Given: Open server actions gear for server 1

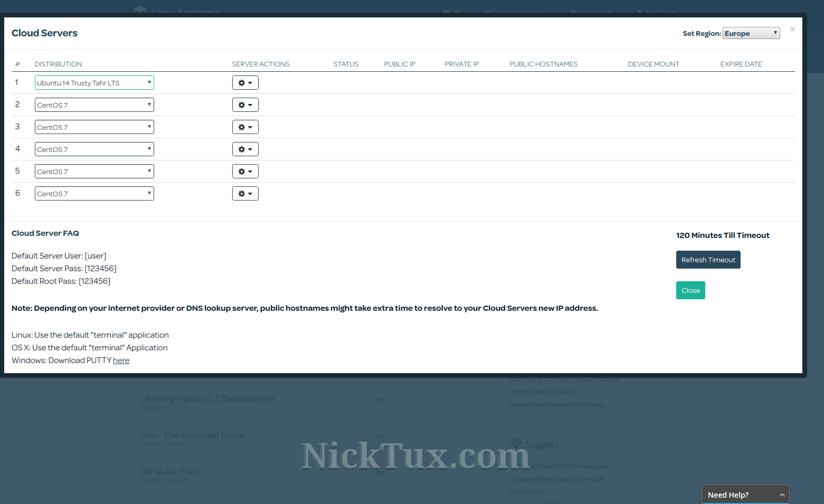Looking at the screenshot, I should 245,83.
